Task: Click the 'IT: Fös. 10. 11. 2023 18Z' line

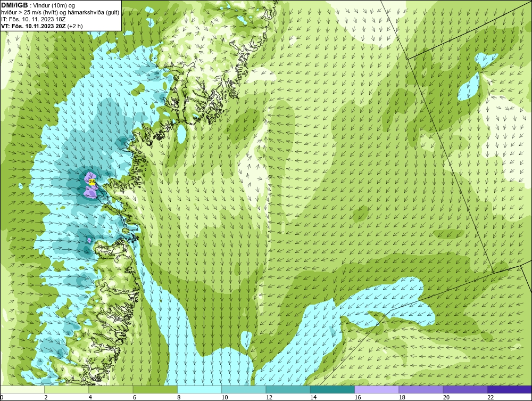Action: pos(33,19)
